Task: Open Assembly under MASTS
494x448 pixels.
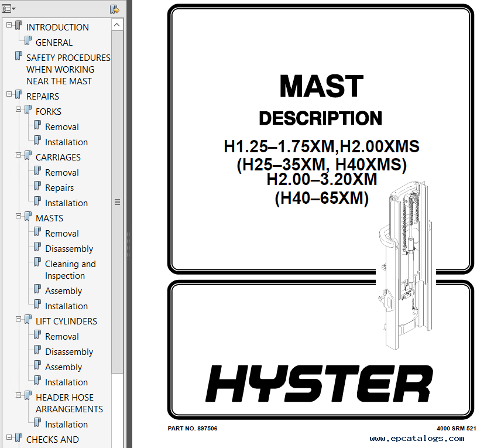Action: click(63, 291)
